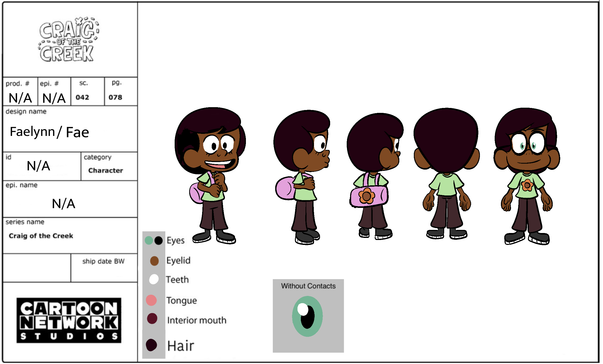
Task: Click the N/A under 'epi. #'
Action: (x=54, y=98)
